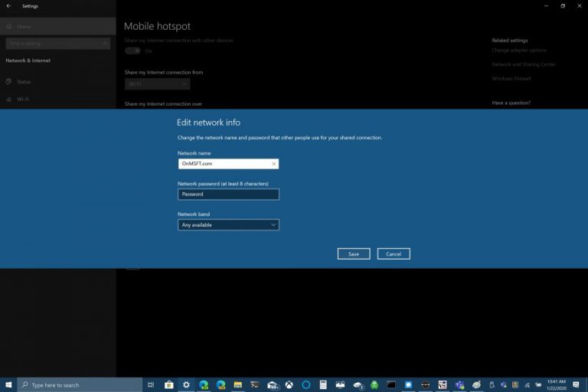The height and width of the screenshot is (392, 588).
Task: Expand the Network band dropdown
Action: (x=228, y=225)
